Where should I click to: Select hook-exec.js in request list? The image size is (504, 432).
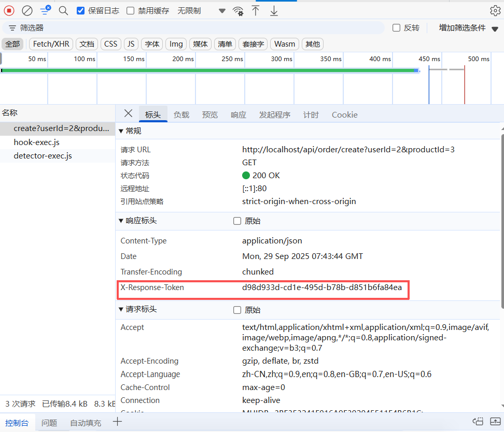37,142
